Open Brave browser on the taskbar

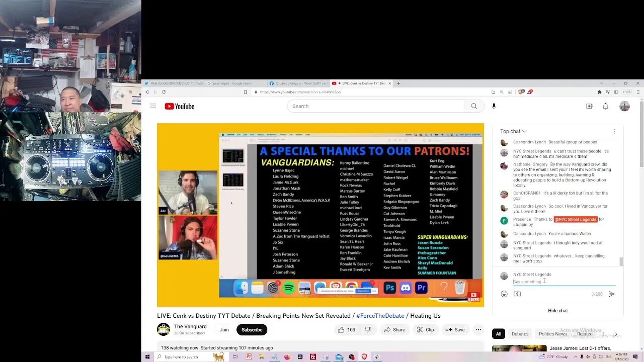[x=364, y=357]
